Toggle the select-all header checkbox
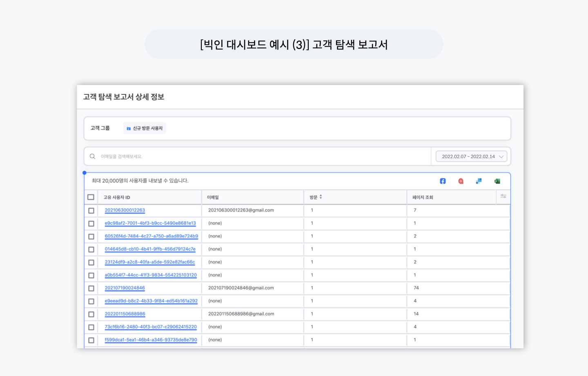This screenshot has width=588, height=376. [91, 197]
